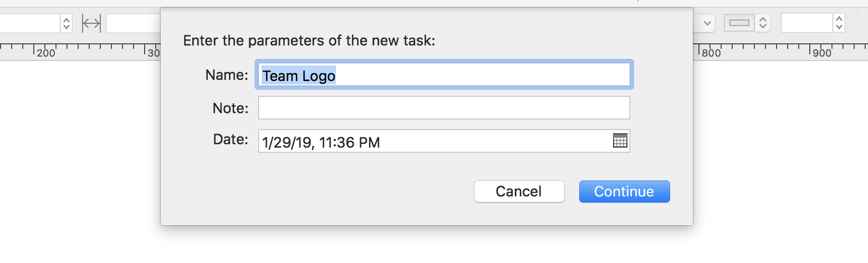
Task: Decrease value with far-right stepper down arrow
Action: (839, 27)
